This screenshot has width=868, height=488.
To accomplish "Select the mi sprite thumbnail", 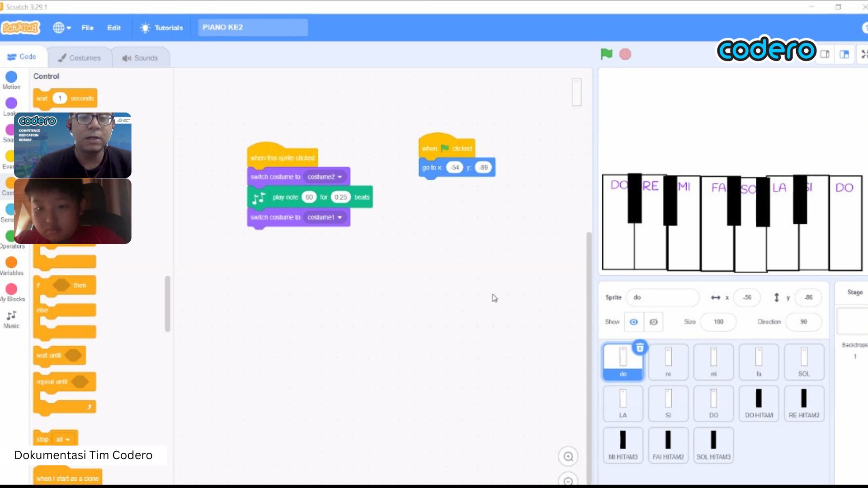I will pos(713,361).
